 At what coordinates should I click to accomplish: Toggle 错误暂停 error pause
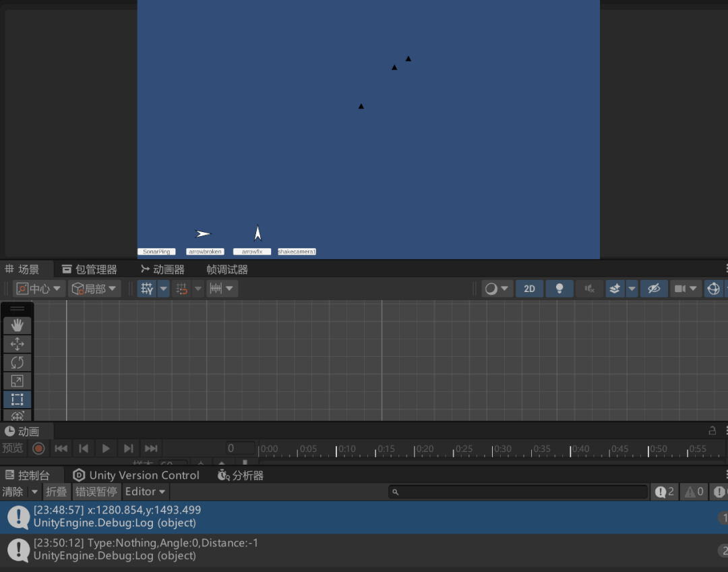pyautogui.click(x=96, y=492)
